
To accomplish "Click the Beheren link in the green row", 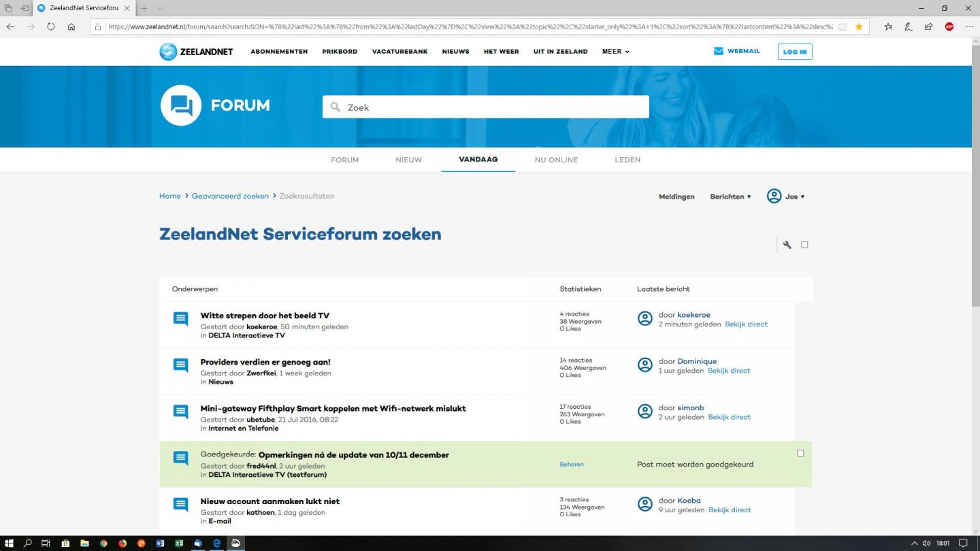I will point(572,465).
